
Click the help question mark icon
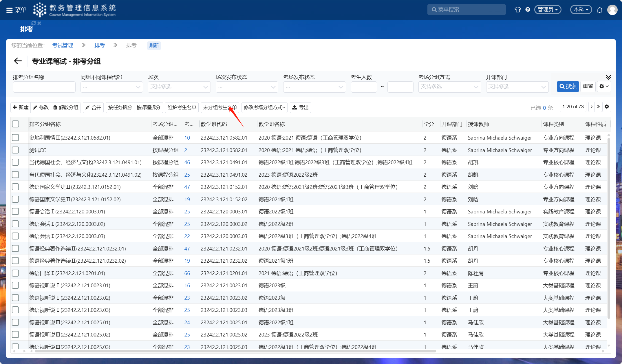pyautogui.click(x=528, y=10)
